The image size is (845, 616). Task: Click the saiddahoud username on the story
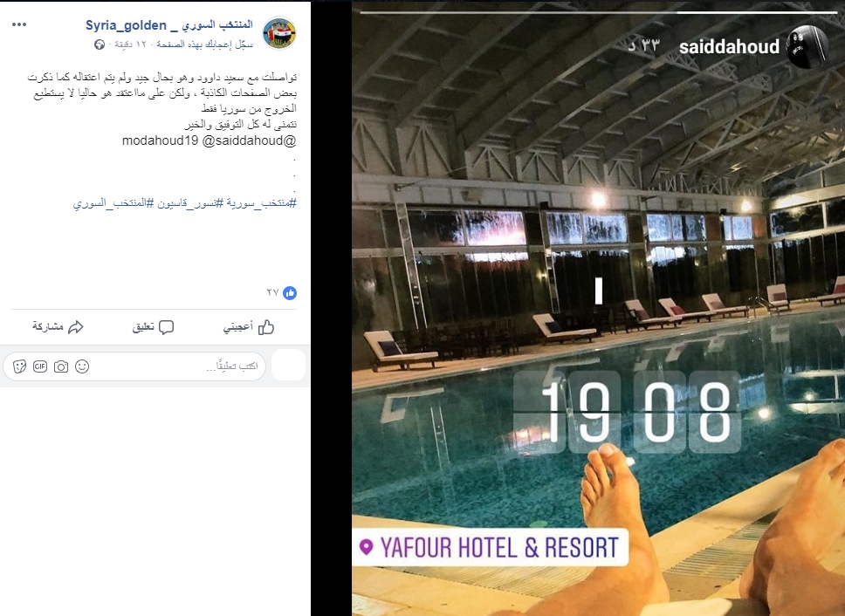click(x=729, y=47)
